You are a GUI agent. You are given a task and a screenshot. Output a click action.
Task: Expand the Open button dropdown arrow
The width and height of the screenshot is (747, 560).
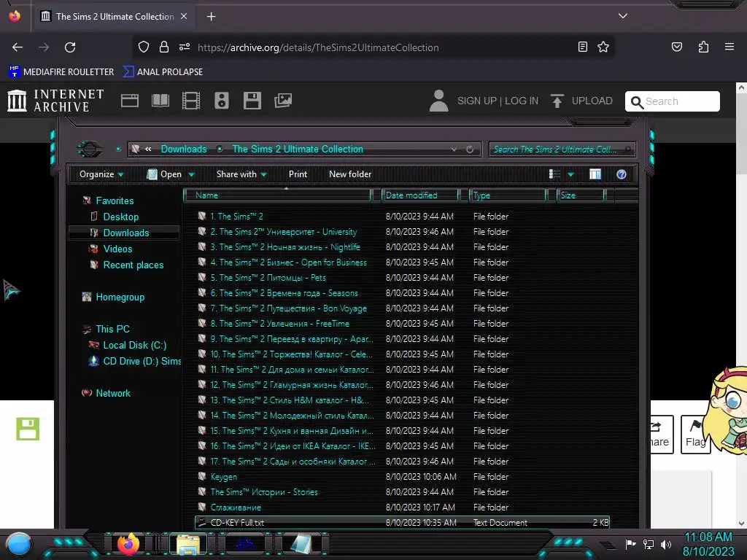pos(192,175)
